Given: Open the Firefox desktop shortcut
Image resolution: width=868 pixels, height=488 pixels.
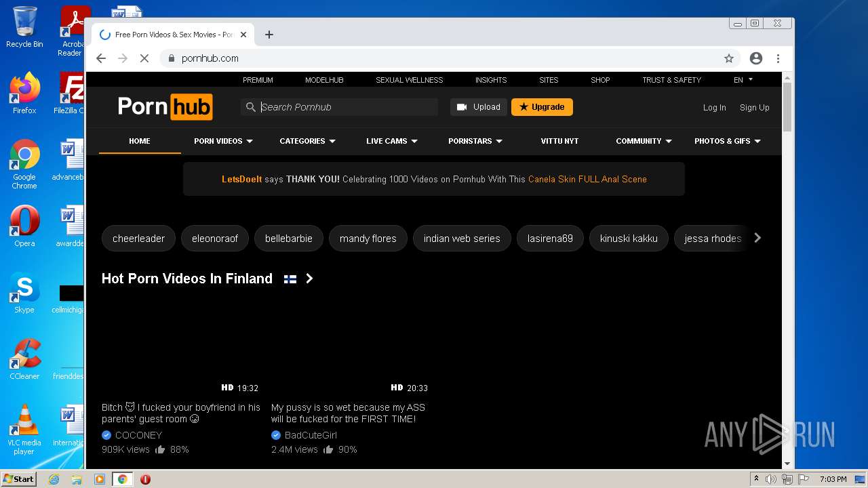Looking at the screenshot, I should (24, 94).
